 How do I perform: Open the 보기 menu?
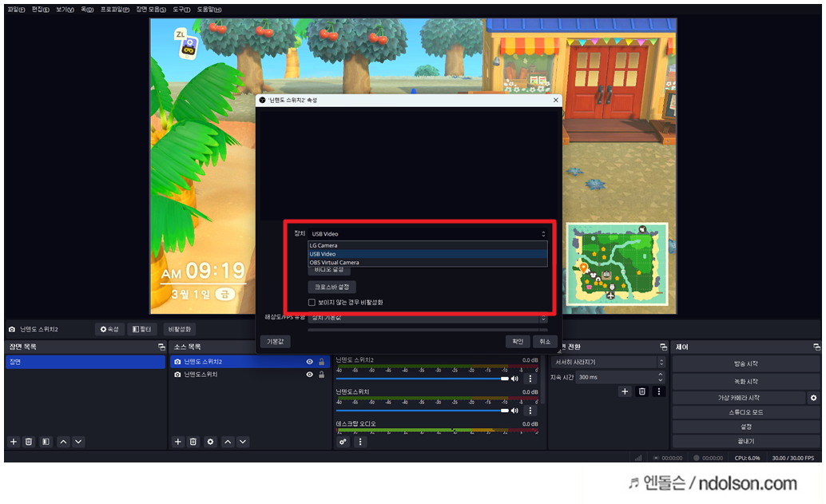tap(65, 10)
